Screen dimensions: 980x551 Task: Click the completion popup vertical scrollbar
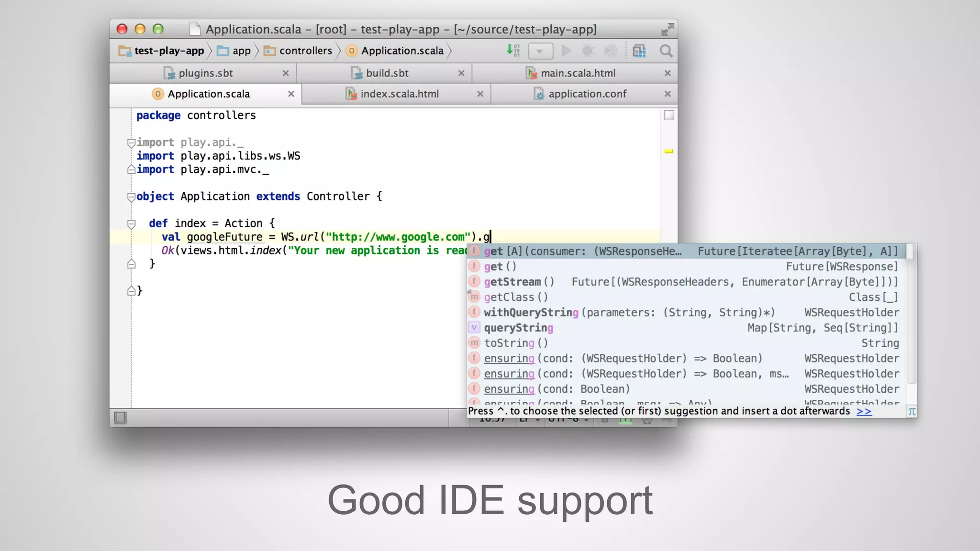911,316
